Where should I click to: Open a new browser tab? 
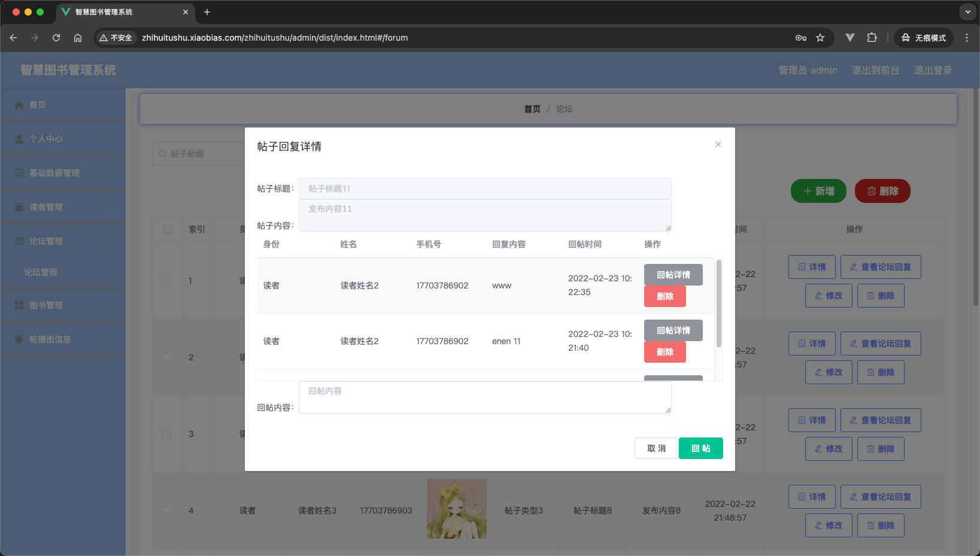(x=207, y=12)
